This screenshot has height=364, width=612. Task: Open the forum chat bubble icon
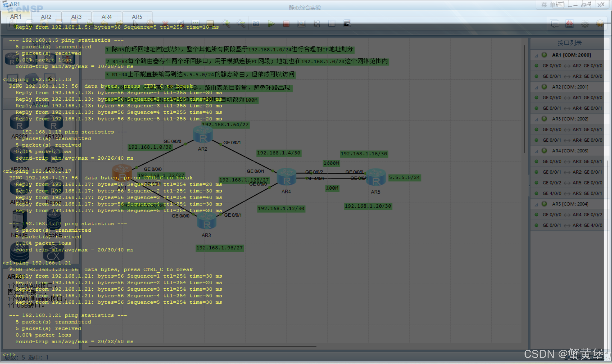555,24
